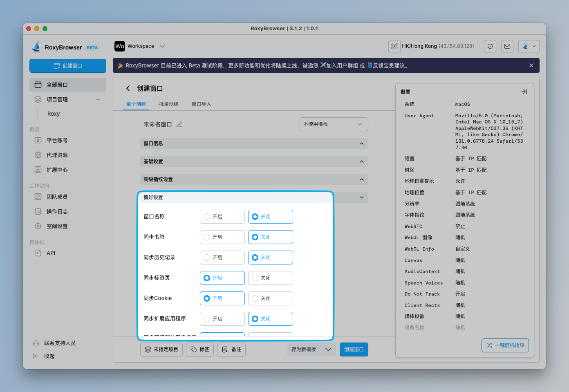The height and width of the screenshot is (392, 569).
Task: Set 同步扩展应用程序 to 关闭
Action: tap(271, 319)
